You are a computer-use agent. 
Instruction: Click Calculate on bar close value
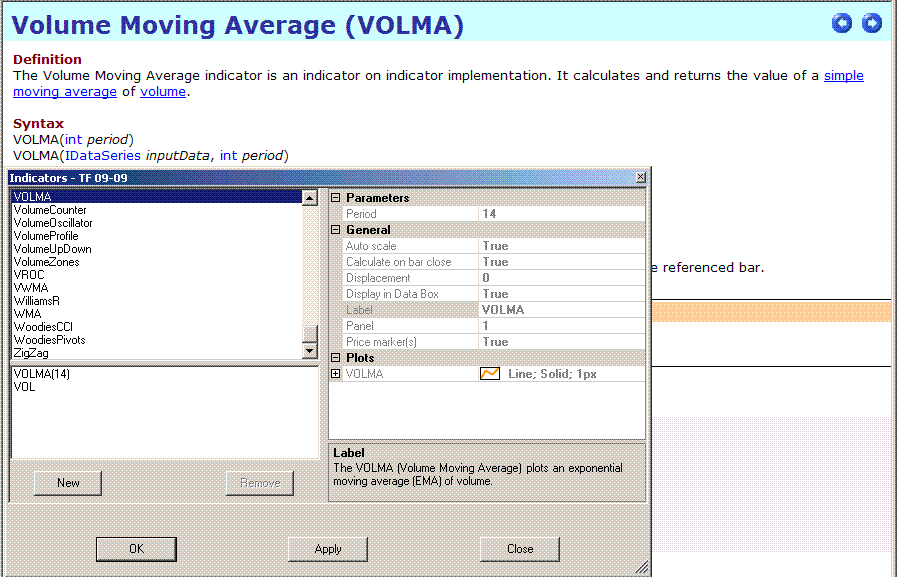click(x=562, y=262)
